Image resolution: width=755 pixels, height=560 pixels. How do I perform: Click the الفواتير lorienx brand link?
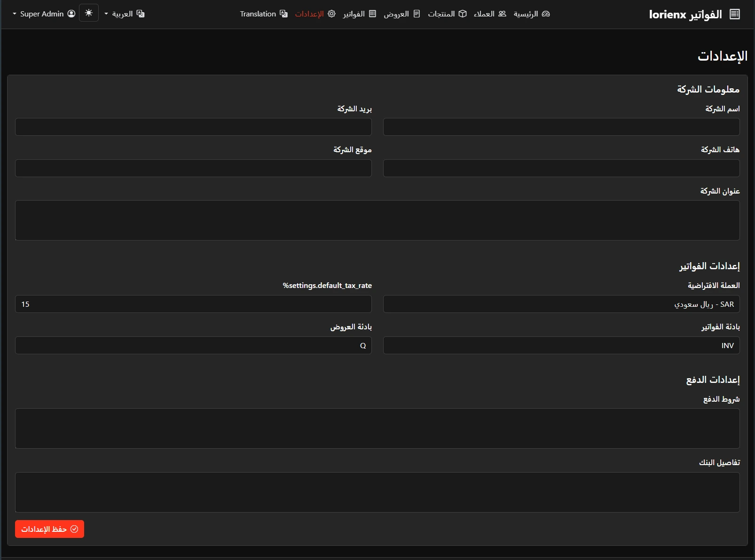(x=685, y=15)
